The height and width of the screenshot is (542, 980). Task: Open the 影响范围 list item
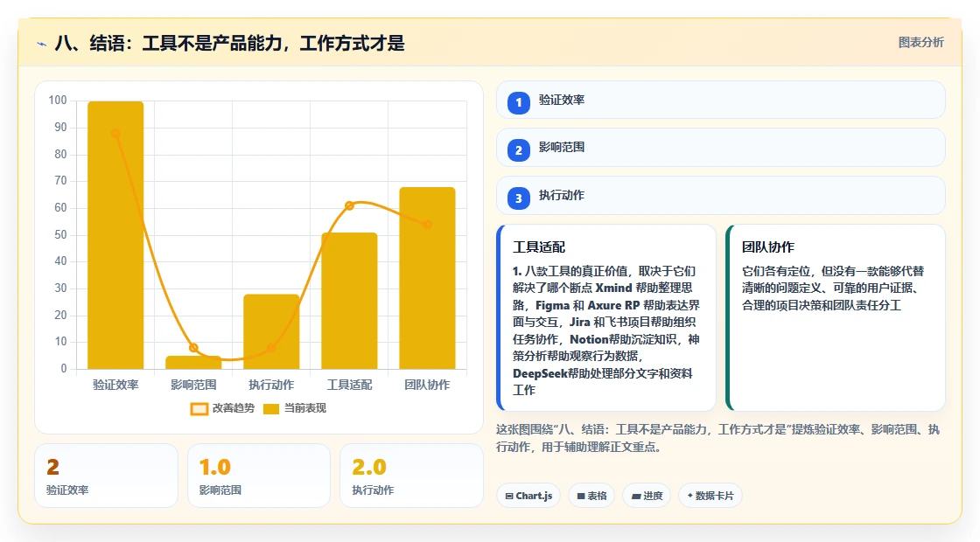(x=721, y=148)
